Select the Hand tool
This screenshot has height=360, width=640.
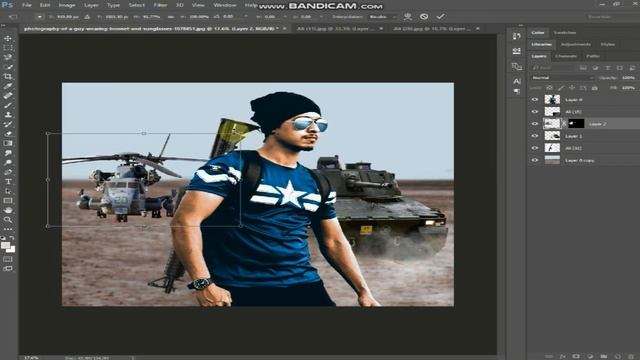8,210
